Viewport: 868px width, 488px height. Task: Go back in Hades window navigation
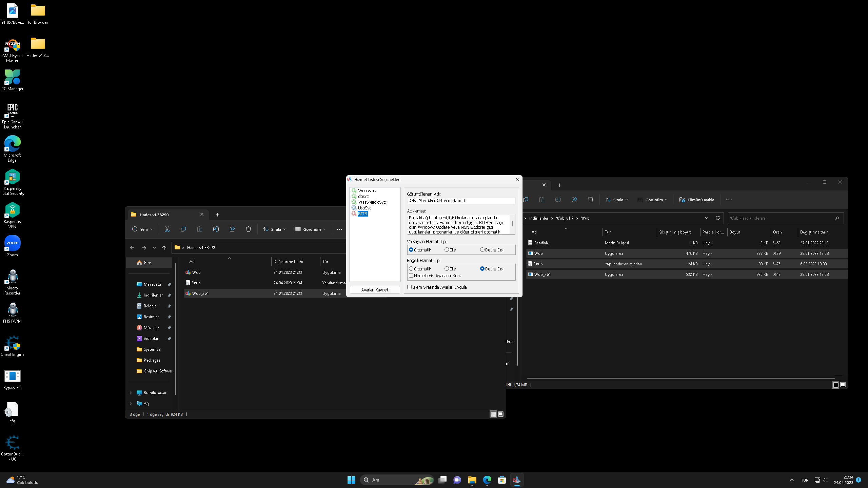coord(132,248)
